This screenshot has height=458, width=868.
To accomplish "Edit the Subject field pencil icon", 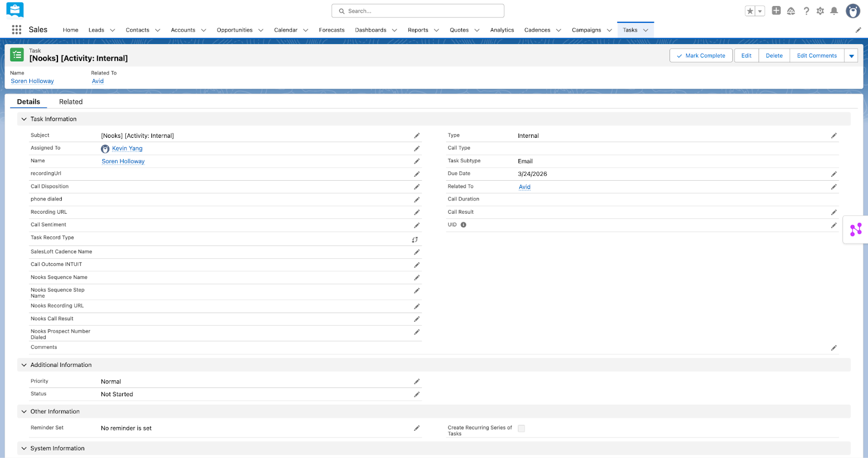I will pos(417,136).
